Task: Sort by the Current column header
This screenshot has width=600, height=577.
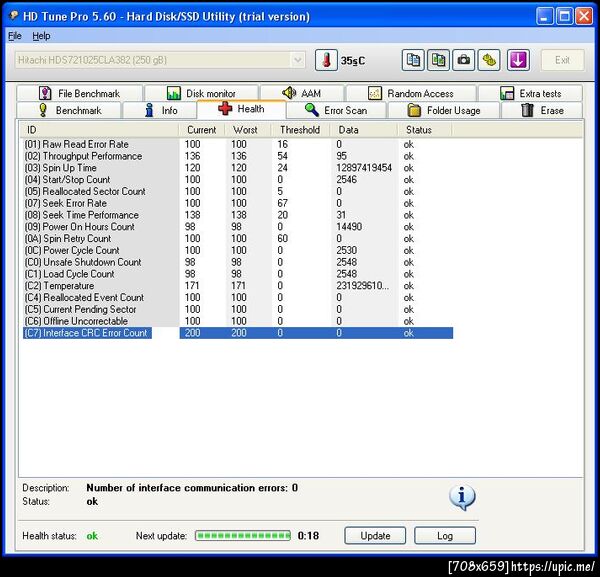Action: 202,130
